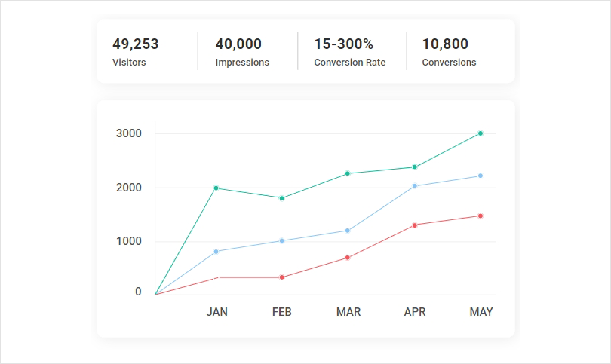Select the green line APR data point
This screenshot has height=364, width=611.
click(x=415, y=167)
